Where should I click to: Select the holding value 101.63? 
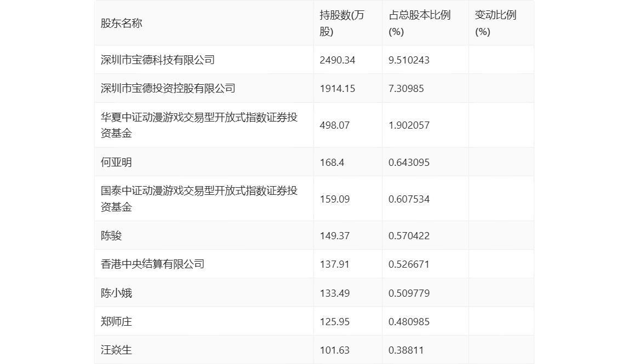pos(335,350)
